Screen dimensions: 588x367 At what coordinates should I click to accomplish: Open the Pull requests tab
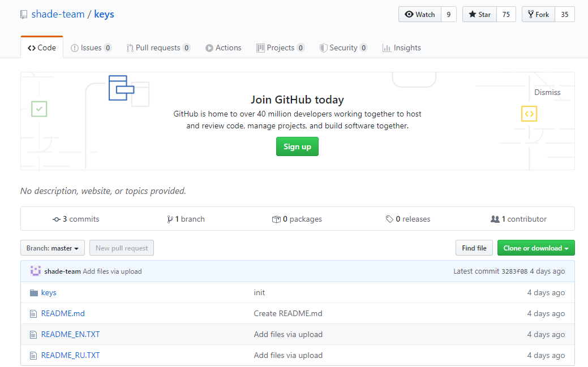pyautogui.click(x=157, y=48)
